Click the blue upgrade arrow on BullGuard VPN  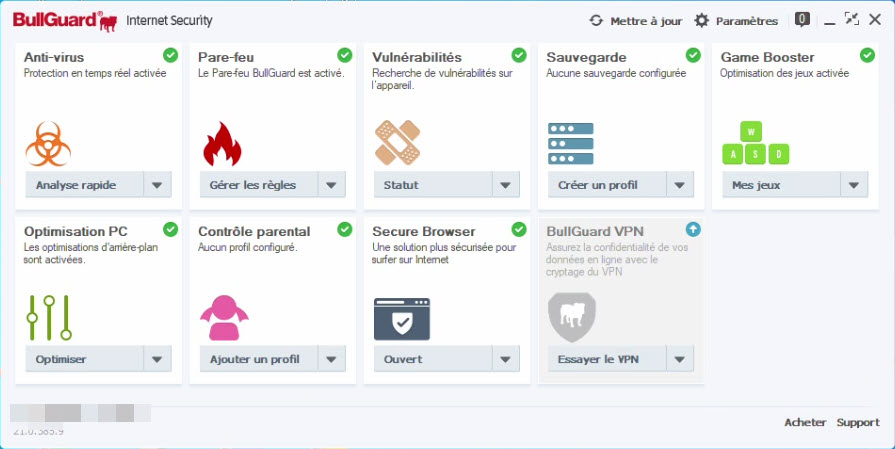click(693, 229)
